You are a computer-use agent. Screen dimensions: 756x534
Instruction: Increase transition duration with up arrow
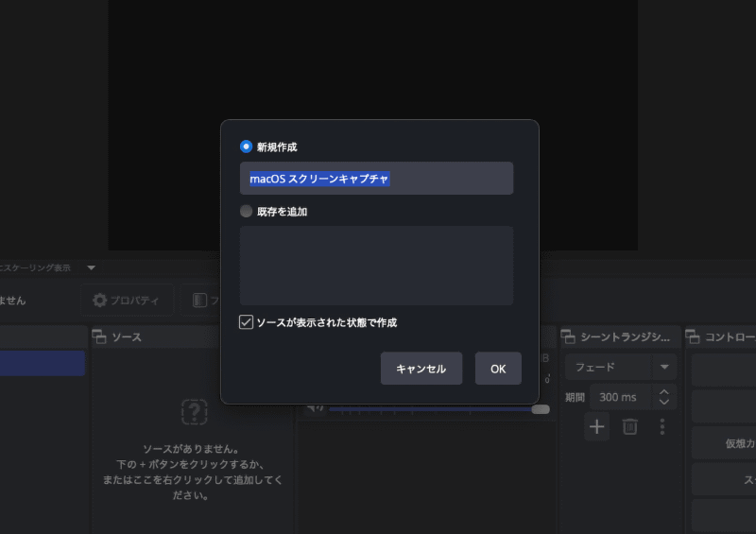(x=664, y=392)
